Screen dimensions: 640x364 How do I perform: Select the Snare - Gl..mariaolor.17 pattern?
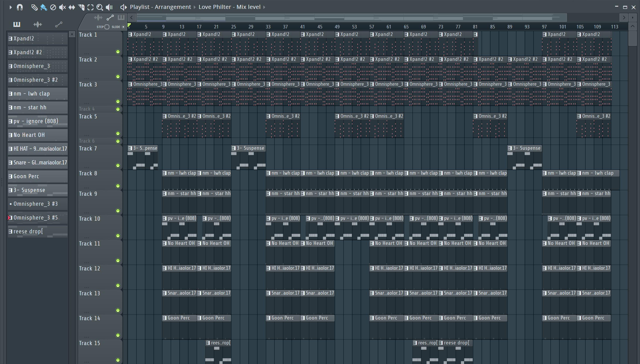(x=38, y=162)
